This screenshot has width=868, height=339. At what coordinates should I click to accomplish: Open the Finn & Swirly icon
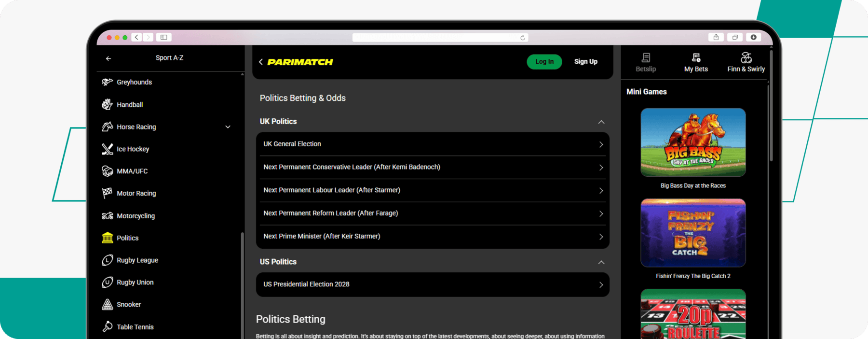coord(746,57)
